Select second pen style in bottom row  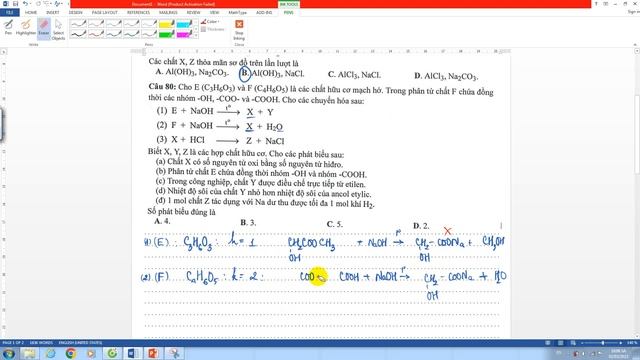pyautogui.click(x=96, y=34)
